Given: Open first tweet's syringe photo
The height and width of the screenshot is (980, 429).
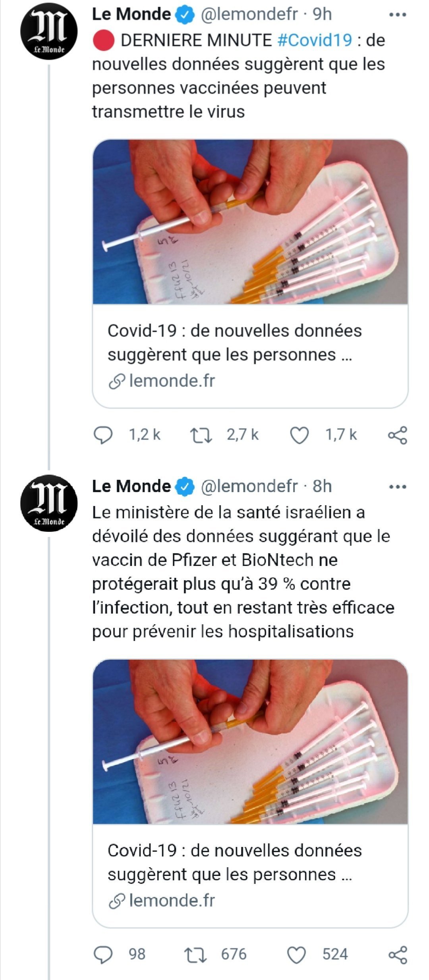Looking at the screenshot, I should click(x=250, y=221).
